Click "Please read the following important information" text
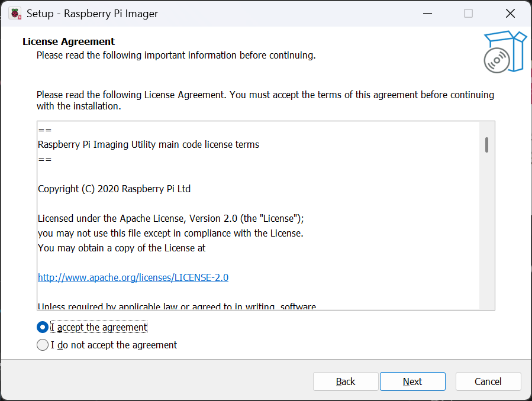This screenshot has width=532, height=401. [176, 56]
